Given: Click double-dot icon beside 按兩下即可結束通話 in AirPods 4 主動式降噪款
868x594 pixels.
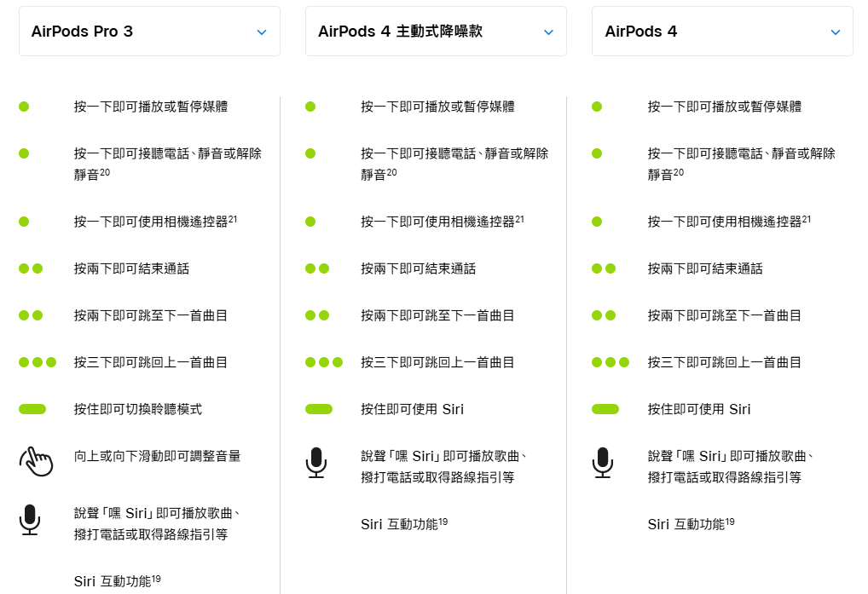Looking at the screenshot, I should [317, 268].
